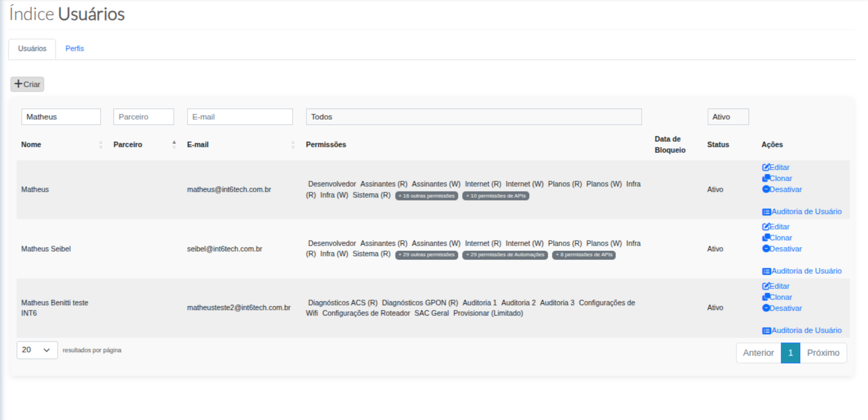868x420 pixels.
Task: Click Desativar minus icon for Matheus Benitti teste
Action: 766,308
